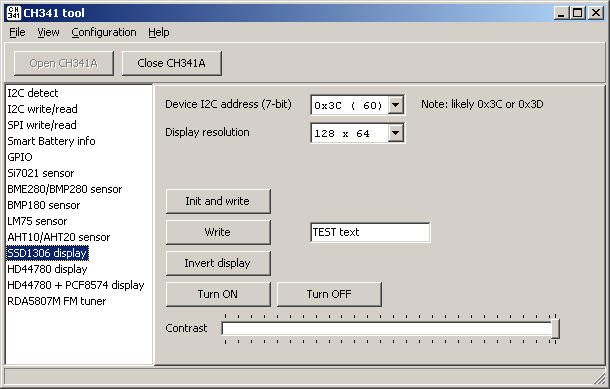Select the GPIO list entry
The image size is (610, 389).
pyautogui.click(x=20, y=157)
